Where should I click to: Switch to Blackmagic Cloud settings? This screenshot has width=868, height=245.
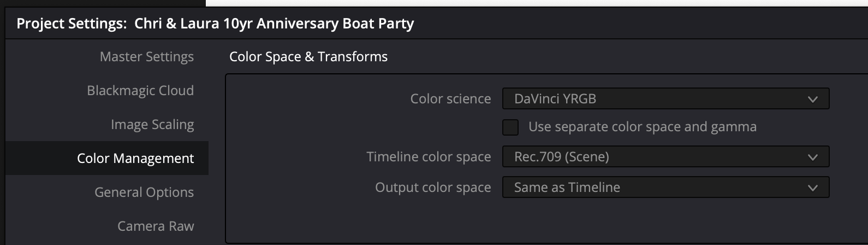coord(140,91)
